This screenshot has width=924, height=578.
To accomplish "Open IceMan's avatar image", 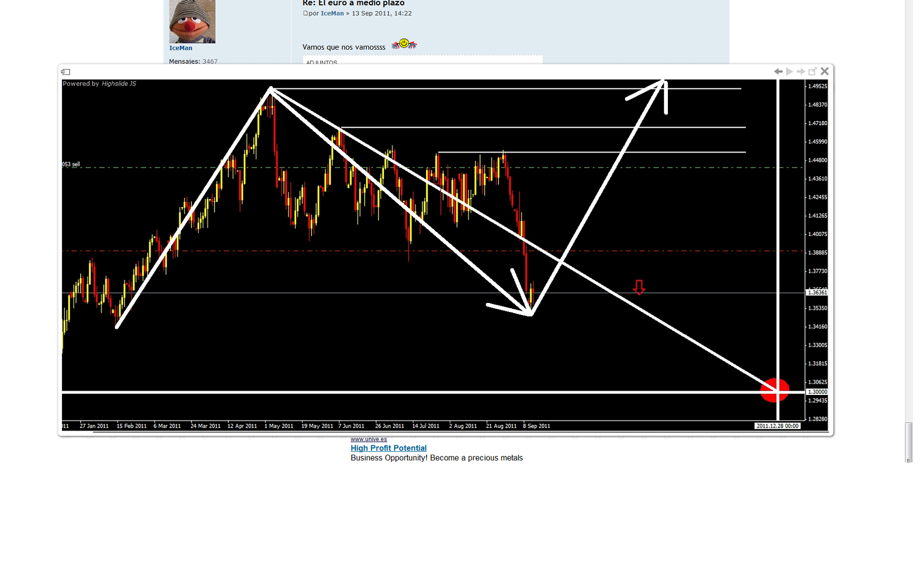I will coord(192,21).
